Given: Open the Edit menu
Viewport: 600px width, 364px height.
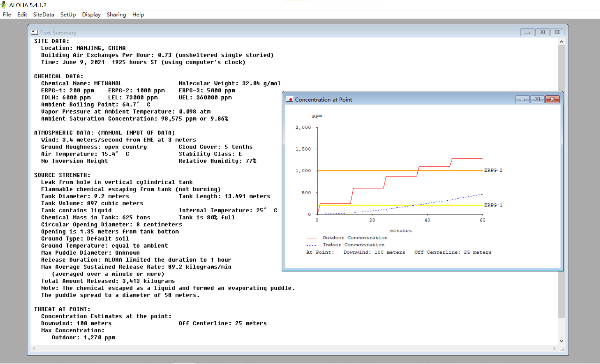Looking at the screenshot, I should 22,14.
